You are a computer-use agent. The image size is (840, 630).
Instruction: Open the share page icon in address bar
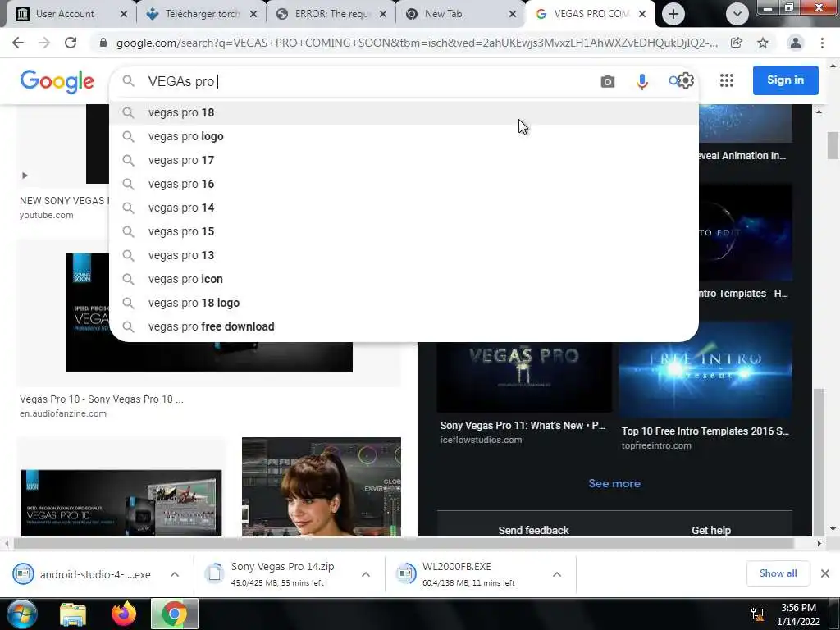click(737, 43)
